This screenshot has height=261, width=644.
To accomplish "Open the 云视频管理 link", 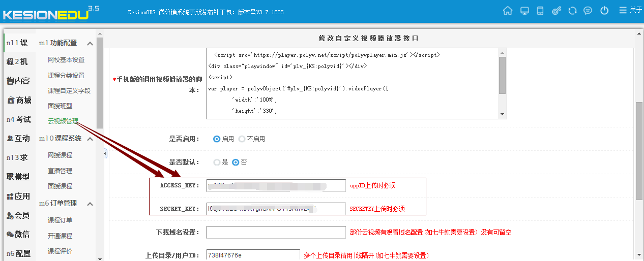I will click(x=63, y=121).
